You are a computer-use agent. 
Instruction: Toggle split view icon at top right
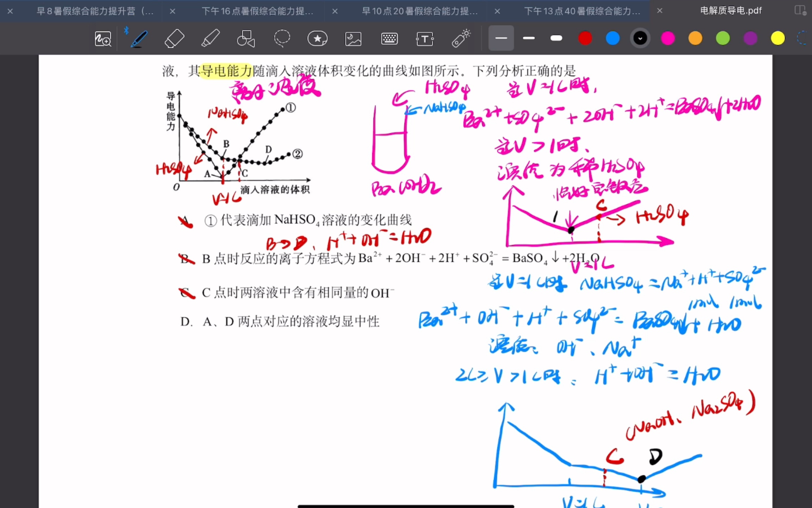tap(800, 11)
